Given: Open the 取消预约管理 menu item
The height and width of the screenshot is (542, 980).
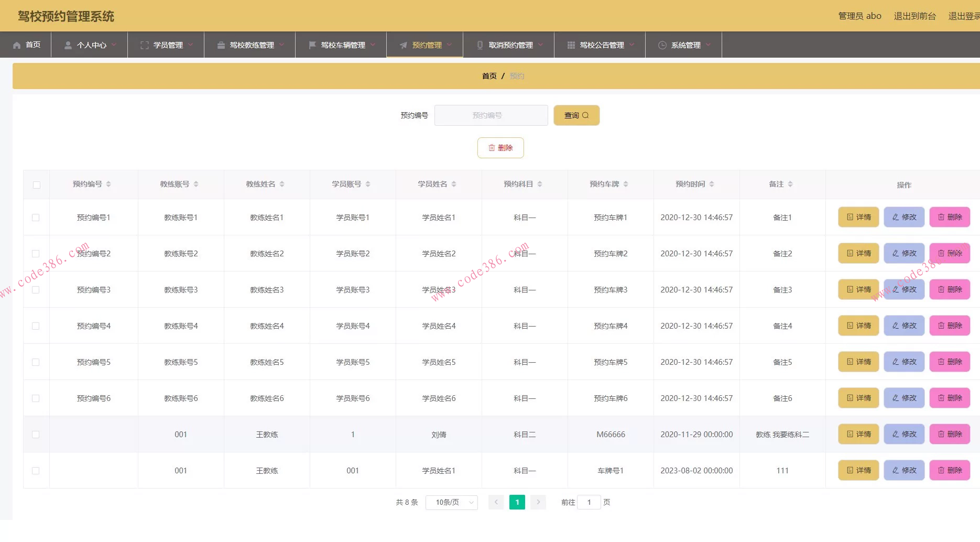Looking at the screenshot, I should click(510, 45).
